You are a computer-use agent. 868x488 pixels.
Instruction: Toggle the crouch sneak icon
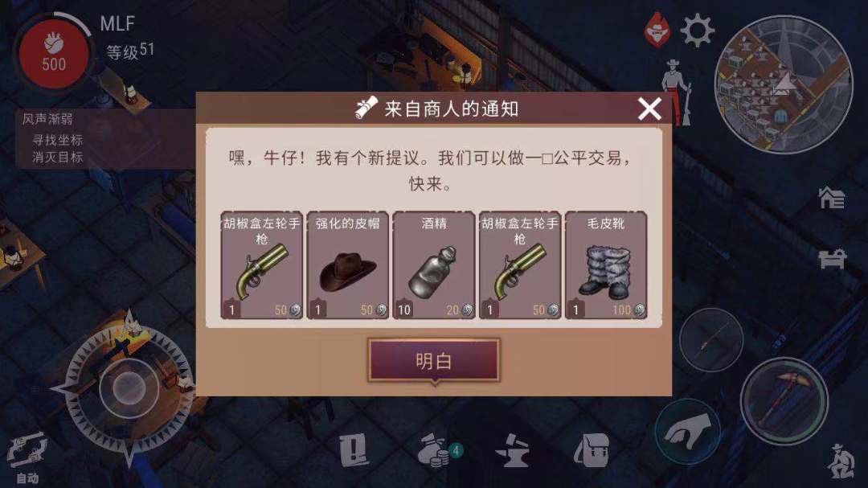[x=841, y=461]
